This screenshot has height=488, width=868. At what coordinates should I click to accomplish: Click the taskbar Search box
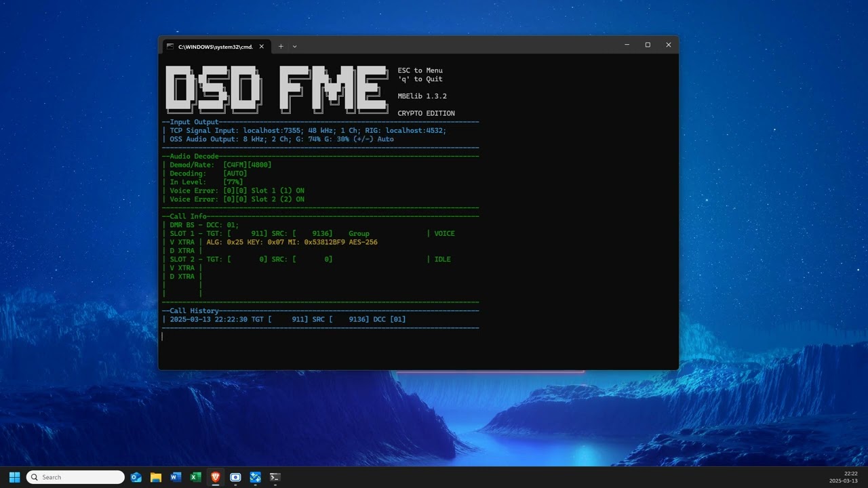tap(75, 477)
